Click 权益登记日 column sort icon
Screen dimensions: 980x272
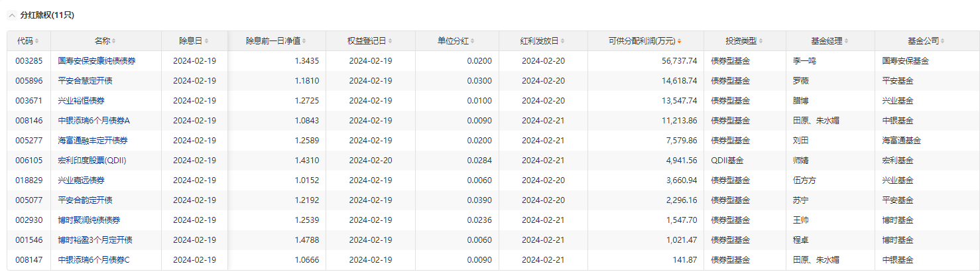pyautogui.click(x=391, y=41)
